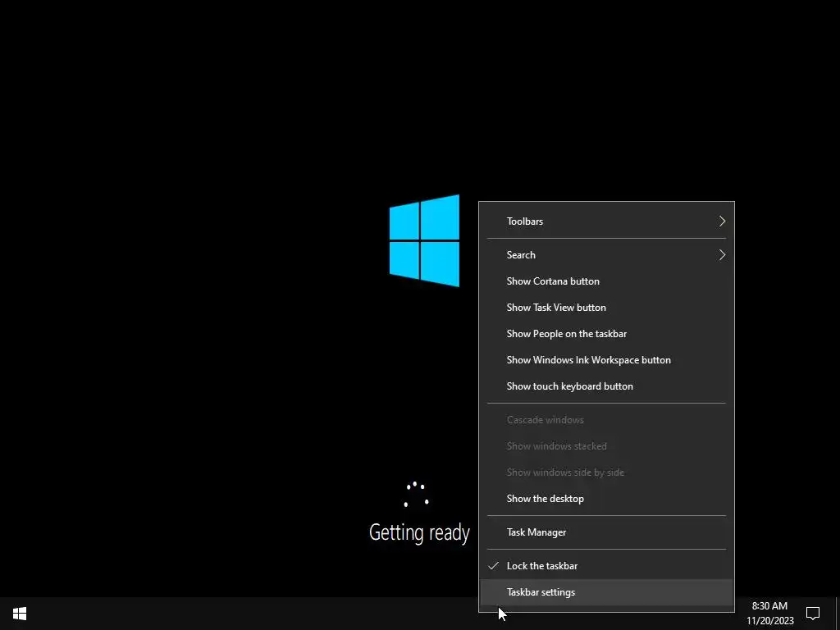The height and width of the screenshot is (630, 840).
Task: Expand the Toolbars submenu
Action: pyautogui.click(x=606, y=221)
